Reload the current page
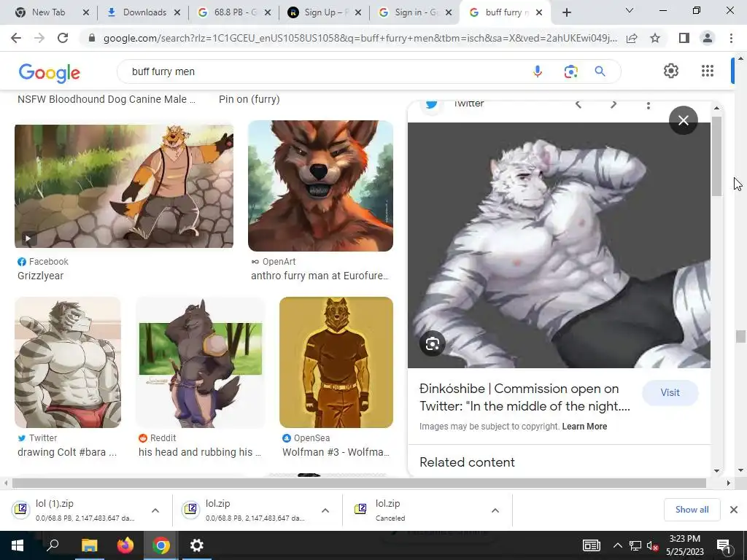747x560 pixels. point(63,38)
